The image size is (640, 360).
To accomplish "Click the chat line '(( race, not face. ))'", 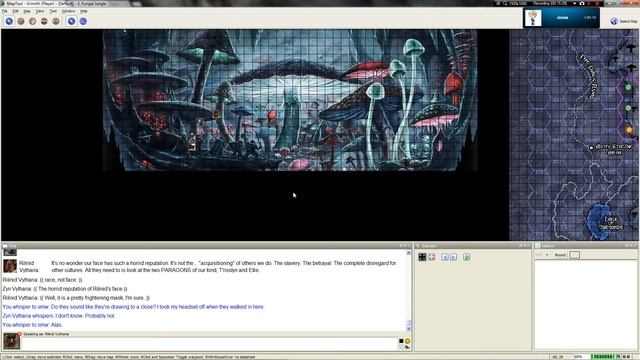I will (x=42, y=280).
